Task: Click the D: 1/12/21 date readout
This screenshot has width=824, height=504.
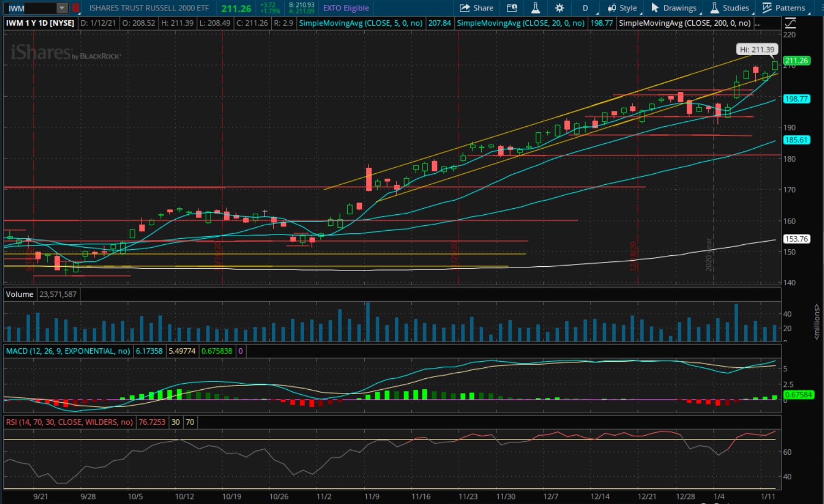Action: point(98,23)
